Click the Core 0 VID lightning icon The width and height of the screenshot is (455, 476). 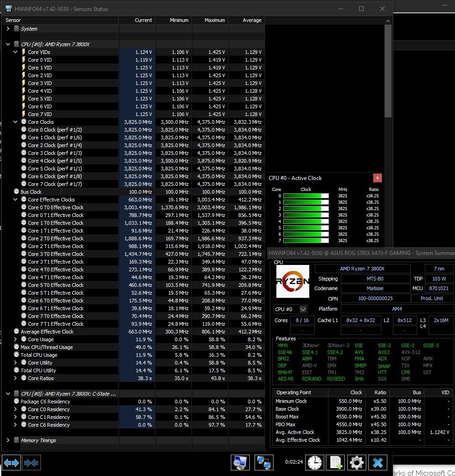point(24,59)
